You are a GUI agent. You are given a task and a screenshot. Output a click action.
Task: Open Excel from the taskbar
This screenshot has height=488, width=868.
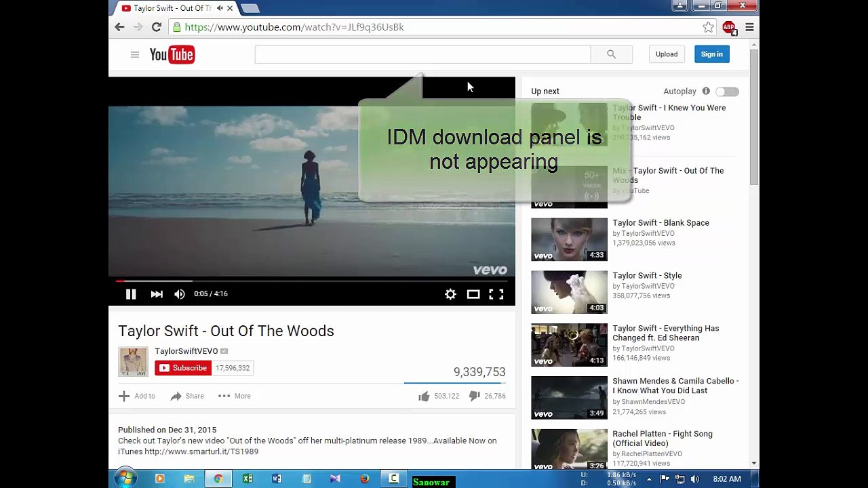tap(248, 479)
